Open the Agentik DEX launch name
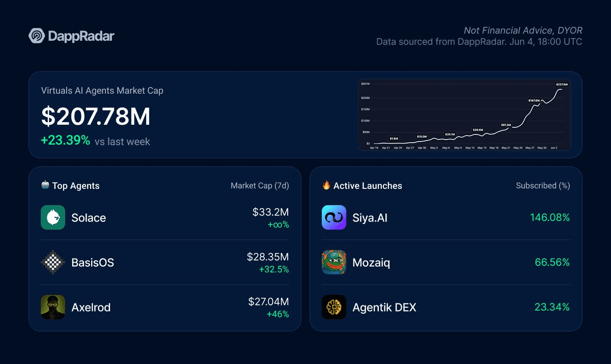The image size is (611, 364). [x=384, y=307]
